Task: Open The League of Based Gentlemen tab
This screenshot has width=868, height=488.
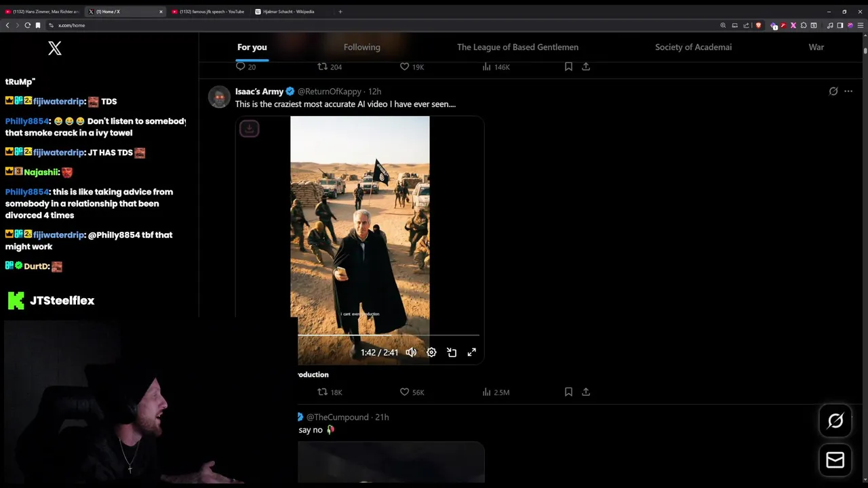Action: (517, 47)
